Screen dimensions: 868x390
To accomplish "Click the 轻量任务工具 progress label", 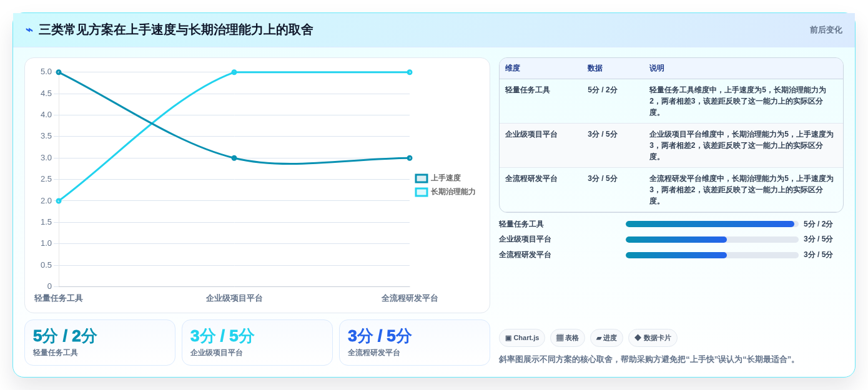I will point(521,225).
